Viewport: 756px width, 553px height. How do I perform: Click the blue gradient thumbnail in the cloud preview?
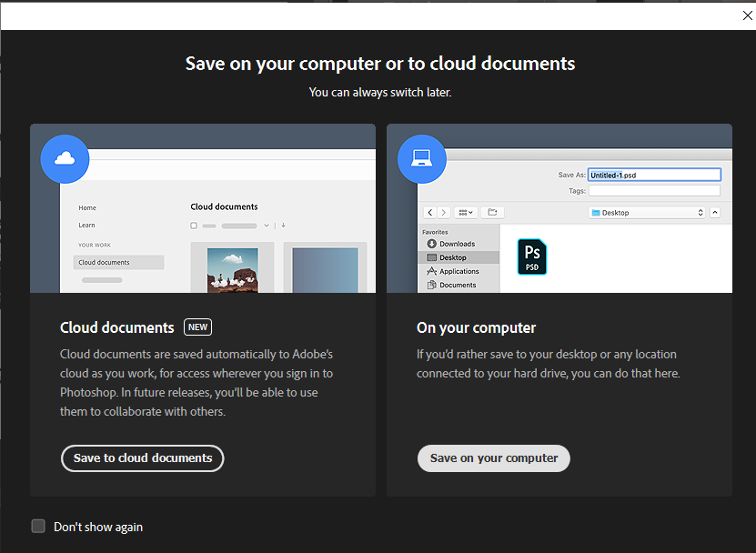[325, 270]
